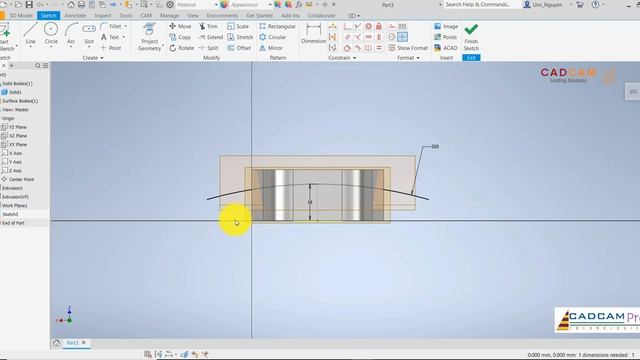Create a Circular pattern
Viewport: 640px width, 360px height.
pos(272,37)
